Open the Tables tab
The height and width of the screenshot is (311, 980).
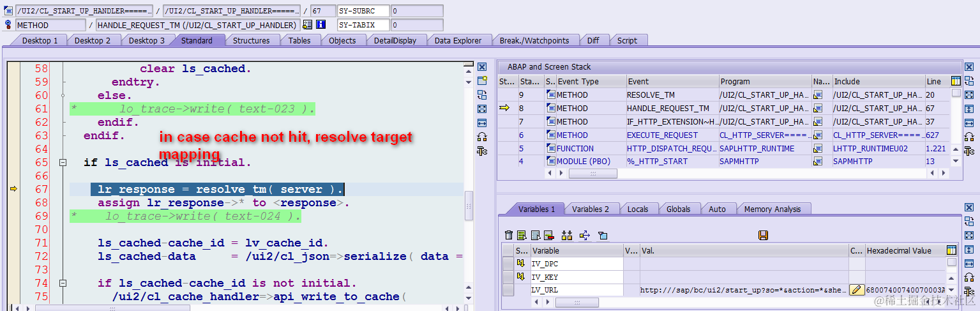(299, 40)
